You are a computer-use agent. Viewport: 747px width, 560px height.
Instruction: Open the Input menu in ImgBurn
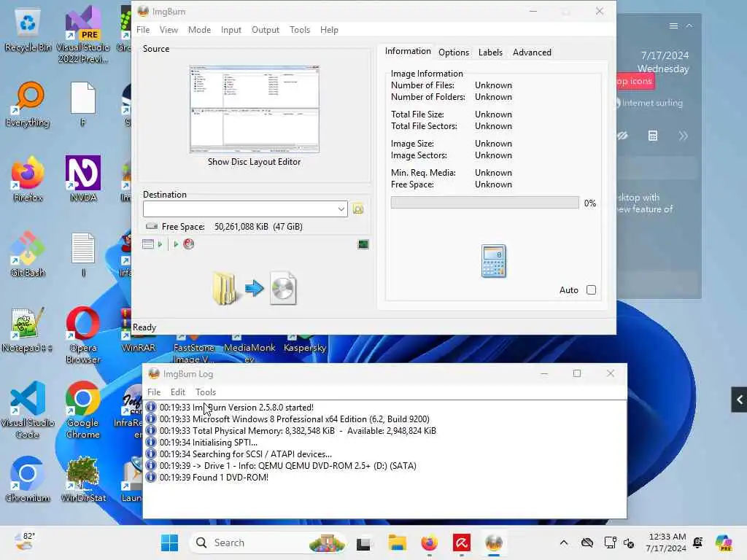pos(231,29)
